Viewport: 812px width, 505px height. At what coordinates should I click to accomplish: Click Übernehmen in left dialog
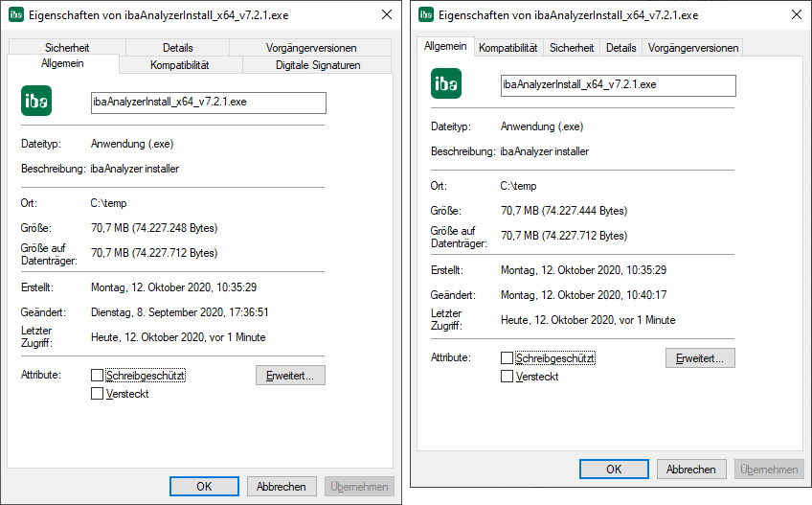(x=359, y=487)
